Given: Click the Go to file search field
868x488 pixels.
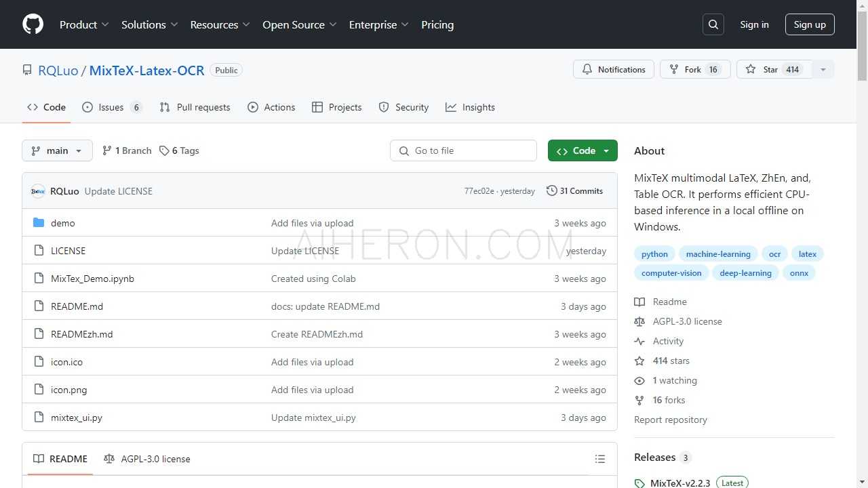Looking at the screenshot, I should pyautogui.click(x=463, y=150).
